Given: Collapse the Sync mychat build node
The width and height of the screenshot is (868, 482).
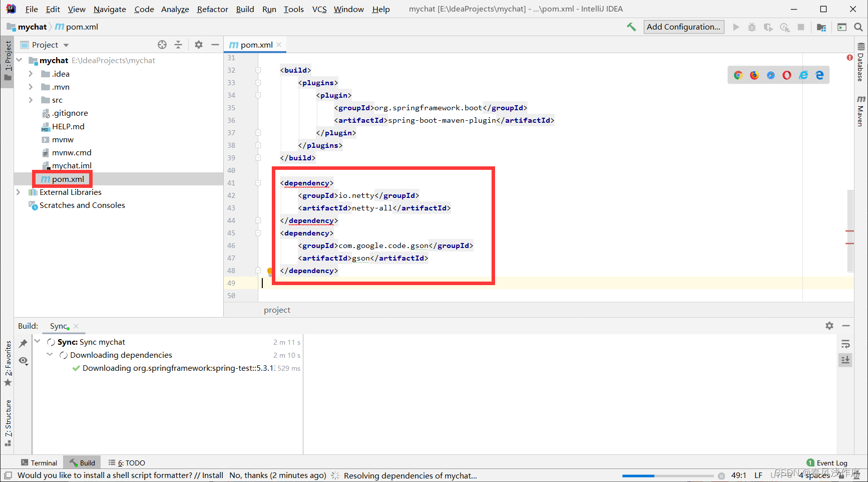Looking at the screenshot, I should click(x=38, y=341).
